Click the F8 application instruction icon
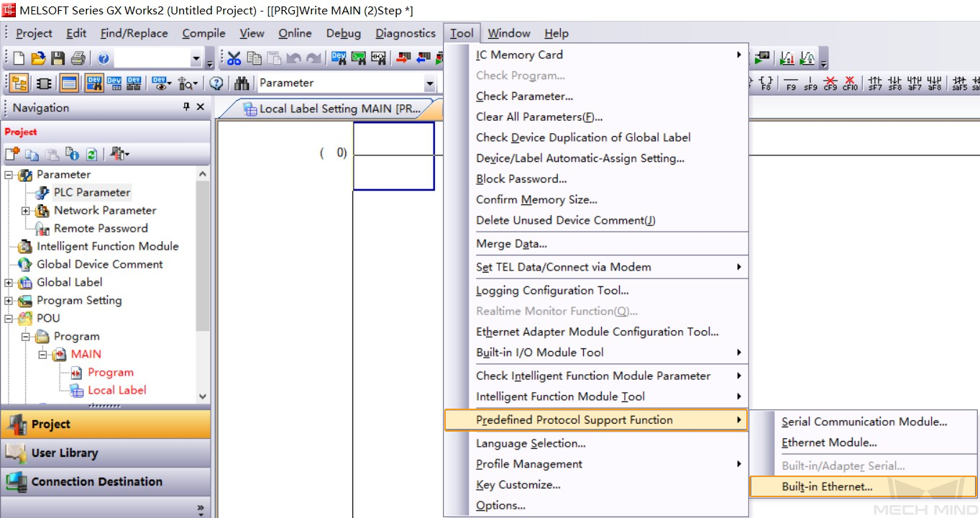The height and width of the screenshot is (518, 980). point(766,83)
